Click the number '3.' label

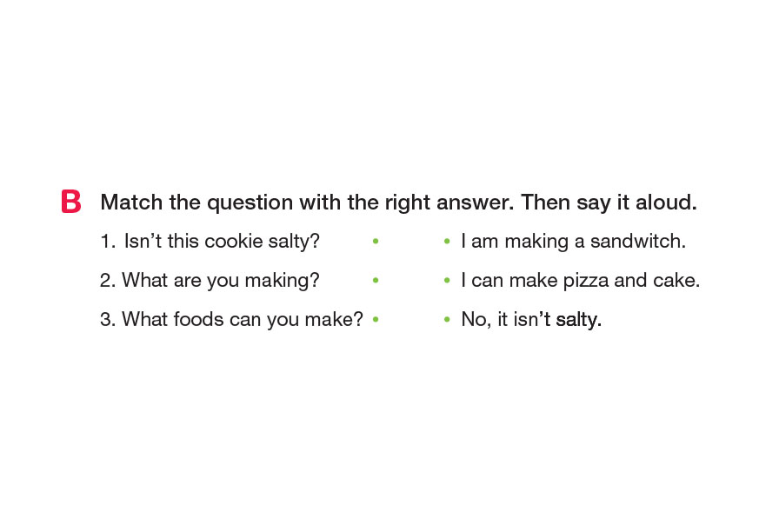(108, 319)
